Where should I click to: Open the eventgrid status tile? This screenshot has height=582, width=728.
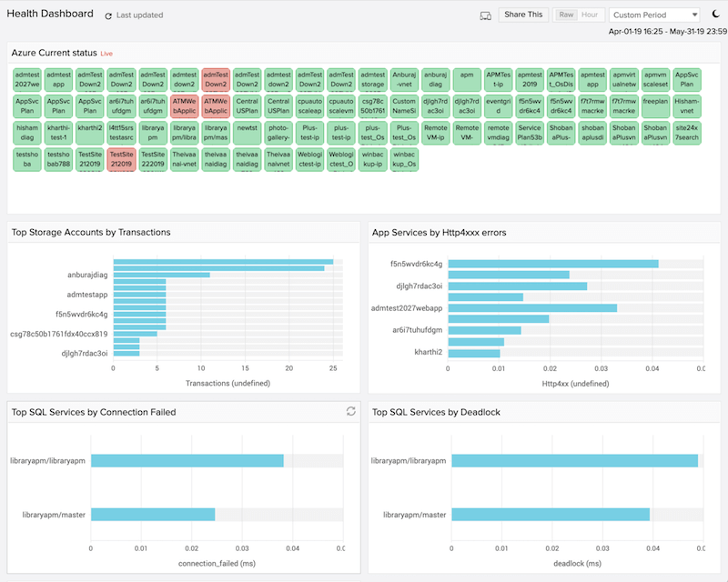click(498, 105)
